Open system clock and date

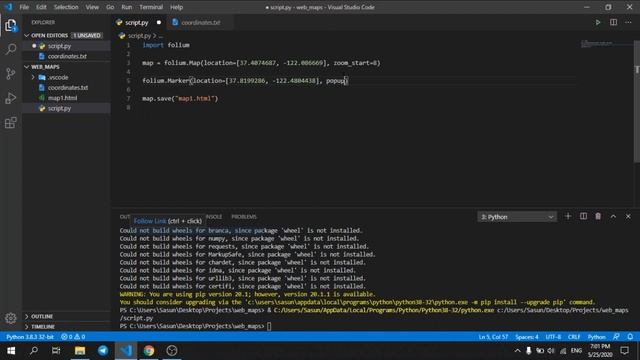click(x=600, y=351)
